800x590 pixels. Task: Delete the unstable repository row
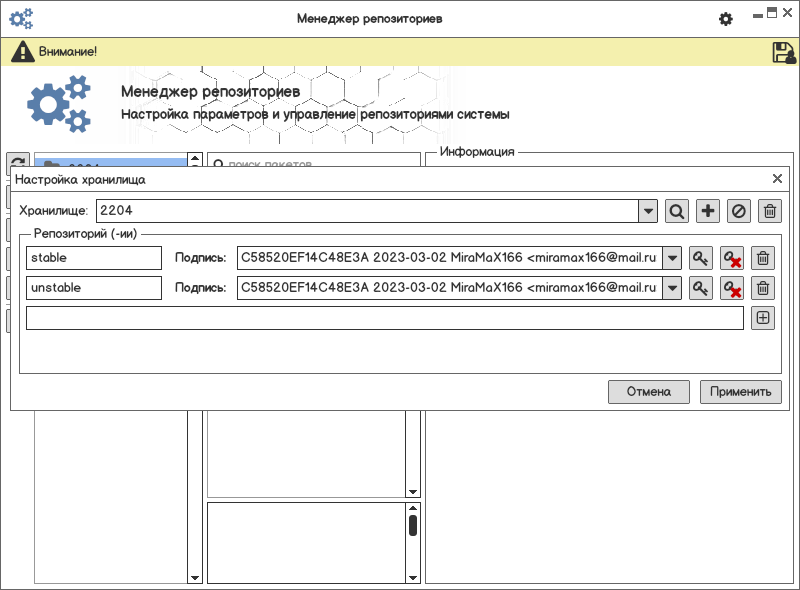763,289
